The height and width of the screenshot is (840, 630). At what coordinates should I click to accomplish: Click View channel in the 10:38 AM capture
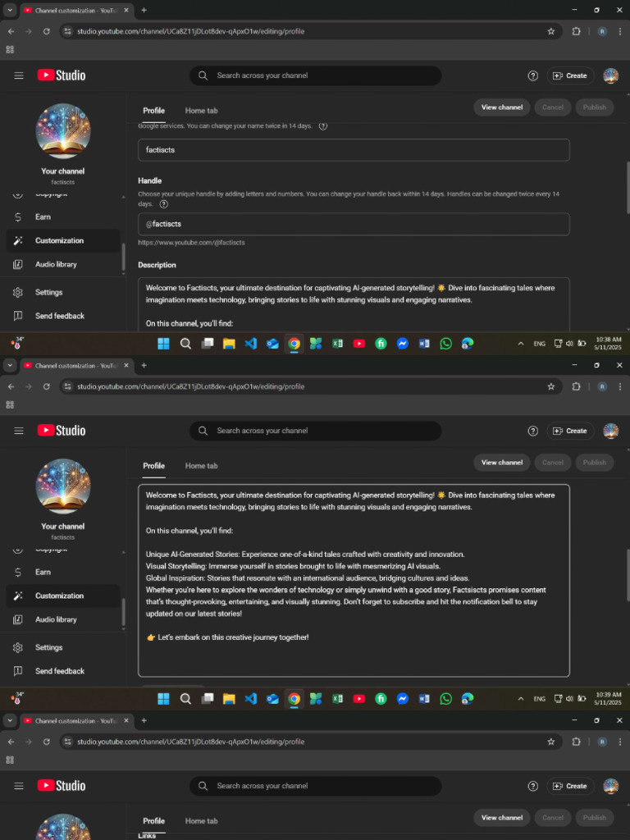click(502, 107)
